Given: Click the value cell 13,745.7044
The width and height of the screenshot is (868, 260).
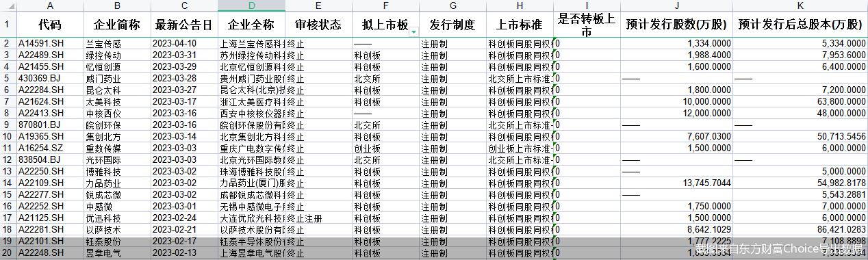Looking at the screenshot, I should (676, 183).
